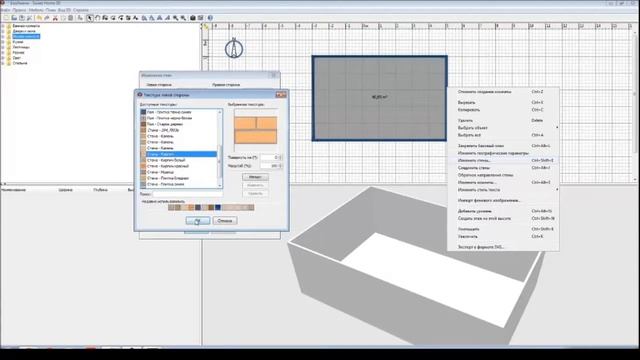Toggle italic text style icon
Viewport: 640px width, 360px height.
[x=167, y=18]
